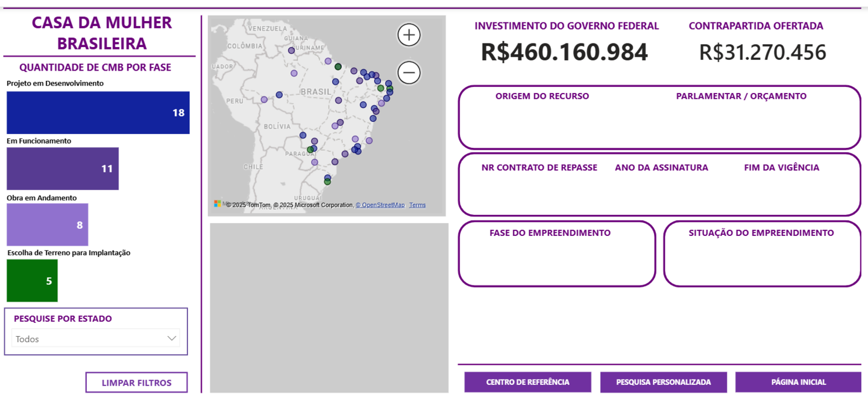The image size is (868, 397).
Task: Open the map Terms link
Action: click(x=417, y=205)
